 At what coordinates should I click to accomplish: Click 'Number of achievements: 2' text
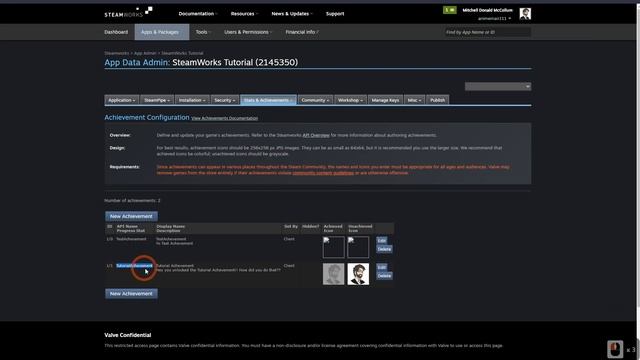tap(132, 200)
